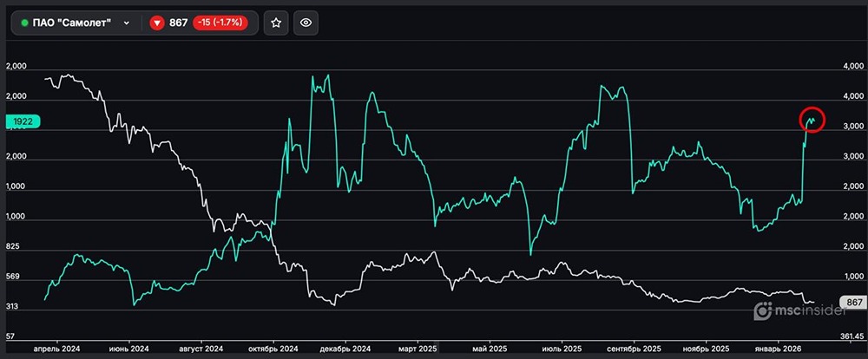
Task: Click the star favorite icon
Action: pos(275,23)
